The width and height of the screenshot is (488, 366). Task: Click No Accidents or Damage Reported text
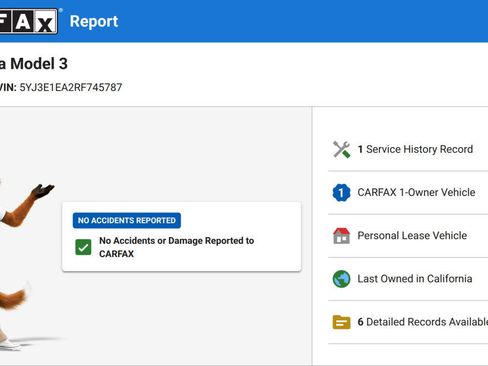(x=177, y=247)
